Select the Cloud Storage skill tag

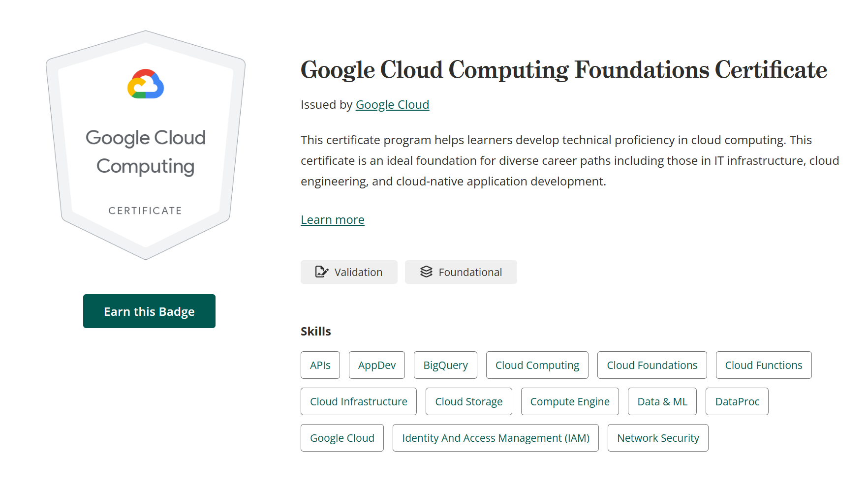pos(469,401)
